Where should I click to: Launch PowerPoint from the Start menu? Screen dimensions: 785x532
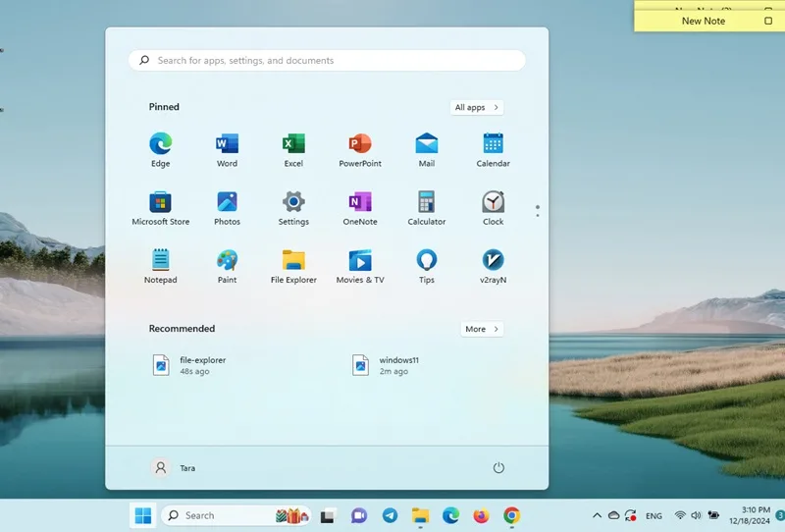(x=360, y=150)
